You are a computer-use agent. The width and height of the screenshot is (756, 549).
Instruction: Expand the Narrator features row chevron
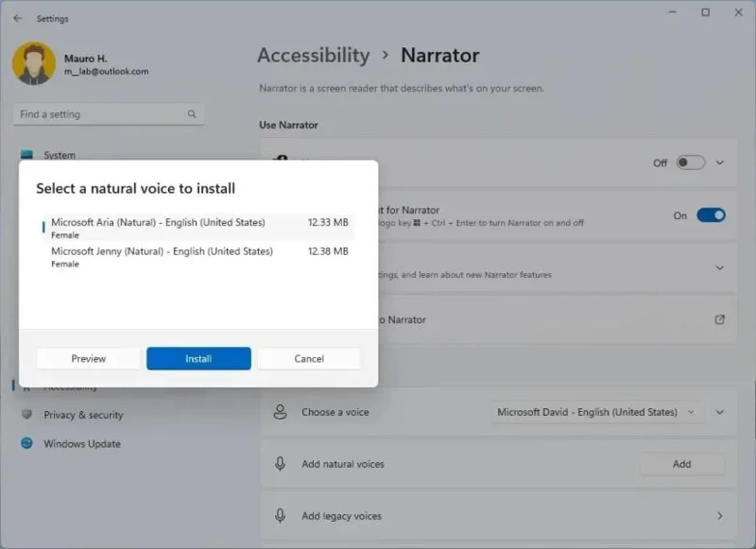click(x=720, y=267)
